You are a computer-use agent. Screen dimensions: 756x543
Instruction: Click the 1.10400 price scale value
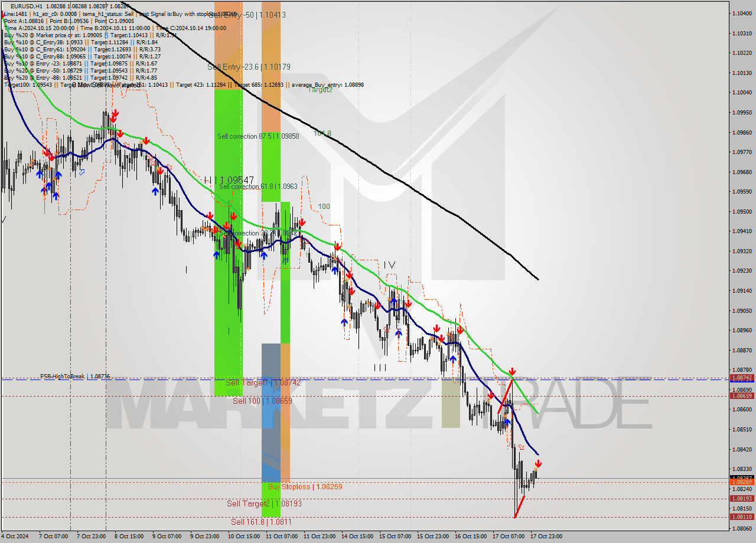click(x=742, y=13)
